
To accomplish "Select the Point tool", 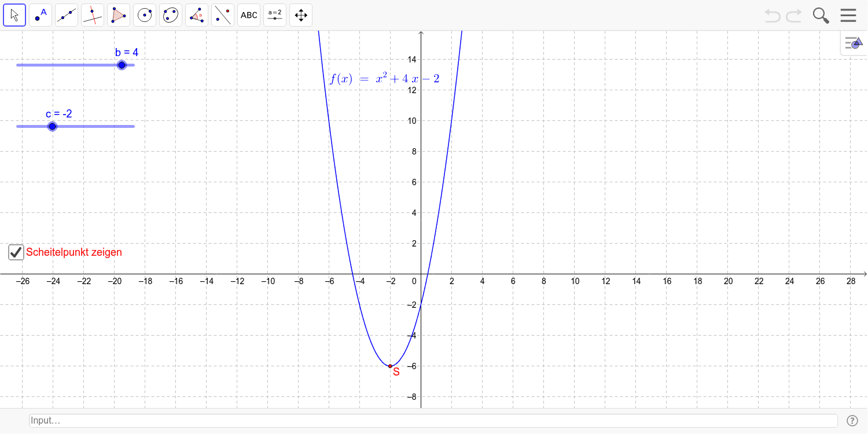I will (x=41, y=15).
